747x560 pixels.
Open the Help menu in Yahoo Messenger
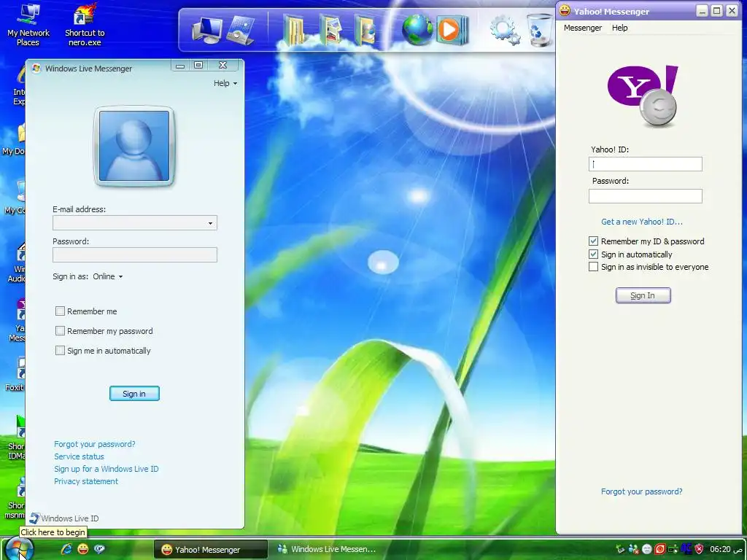click(619, 28)
